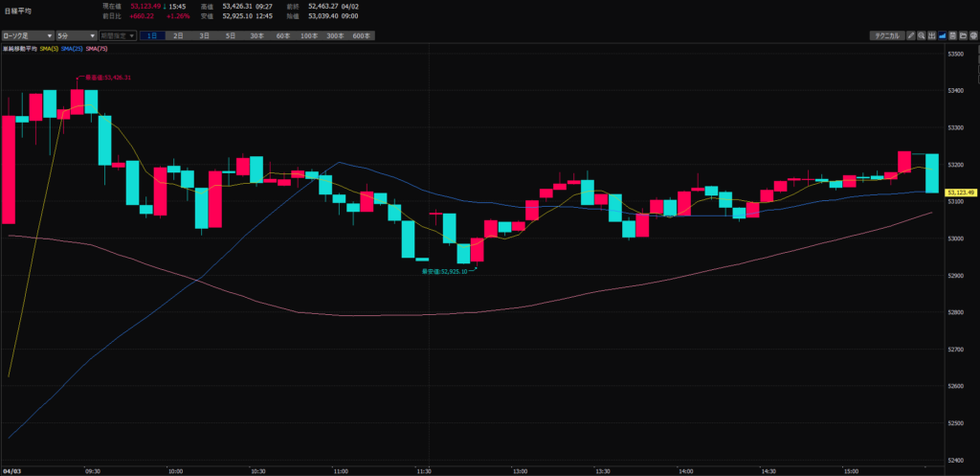The width and height of the screenshot is (980, 476).
Task: Click the current price tag 53,123.49
Action: [x=960, y=193]
